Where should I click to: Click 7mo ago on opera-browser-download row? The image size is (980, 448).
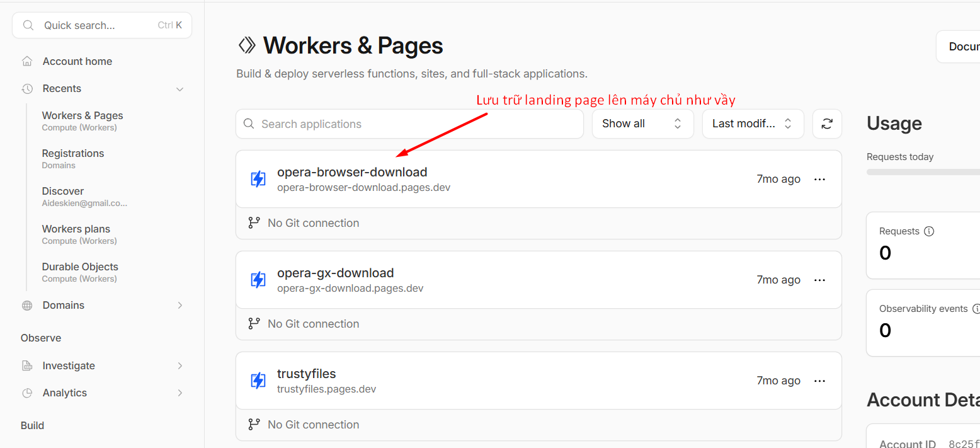pos(778,179)
